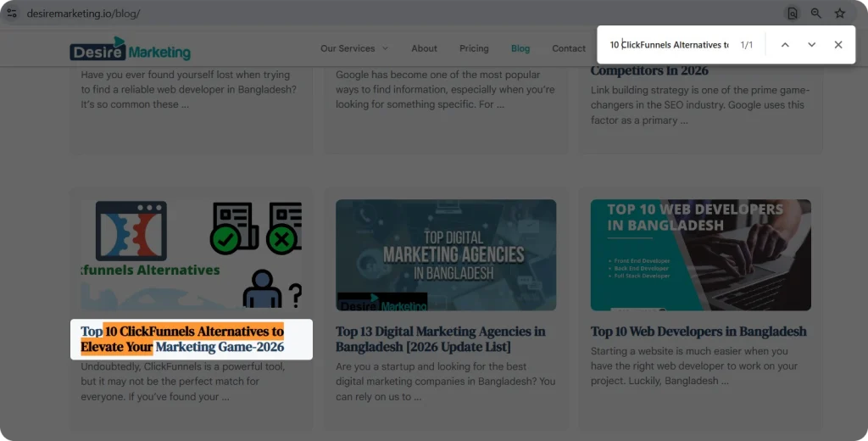Viewport: 868px width, 441px height.
Task: Click excerpt starting "Link building strategy"
Action: [700, 105]
